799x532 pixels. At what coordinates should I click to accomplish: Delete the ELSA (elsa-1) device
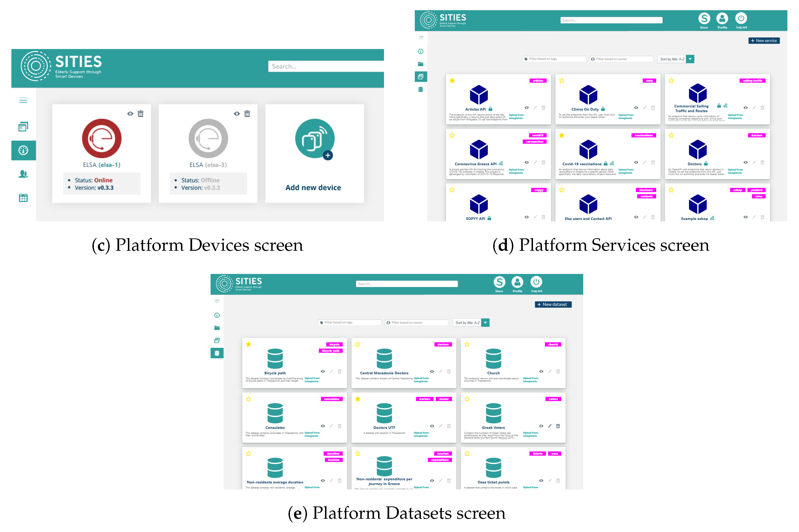(140, 114)
